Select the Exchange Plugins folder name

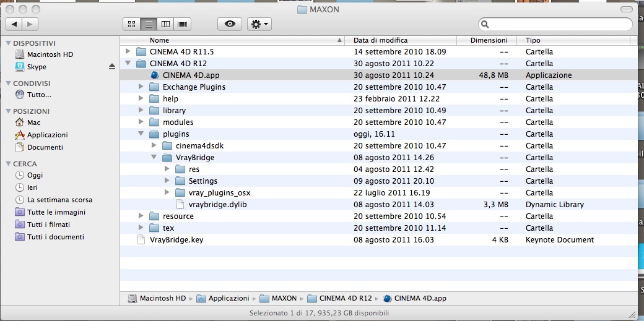194,87
